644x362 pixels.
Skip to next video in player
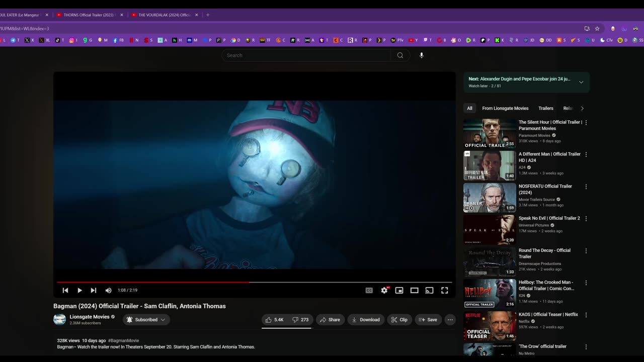[x=94, y=290]
